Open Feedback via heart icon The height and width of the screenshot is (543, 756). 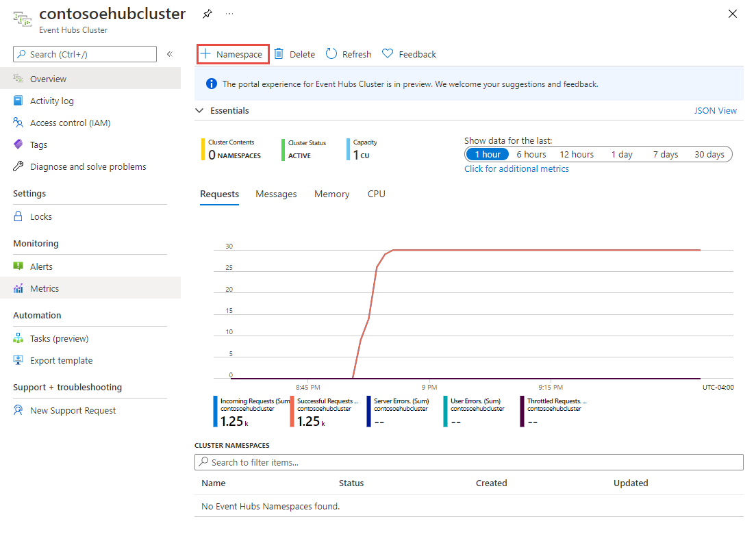[x=388, y=54]
